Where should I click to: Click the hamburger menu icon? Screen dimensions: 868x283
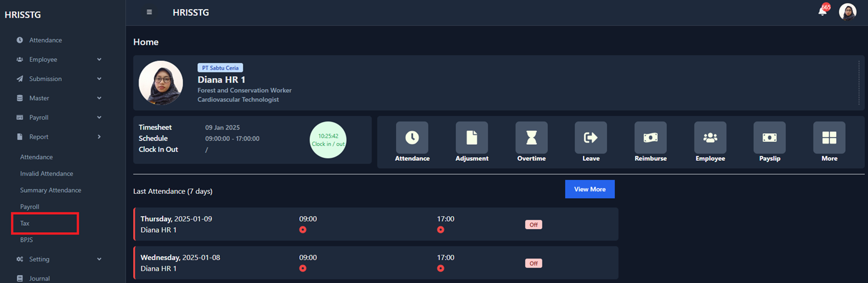click(149, 12)
